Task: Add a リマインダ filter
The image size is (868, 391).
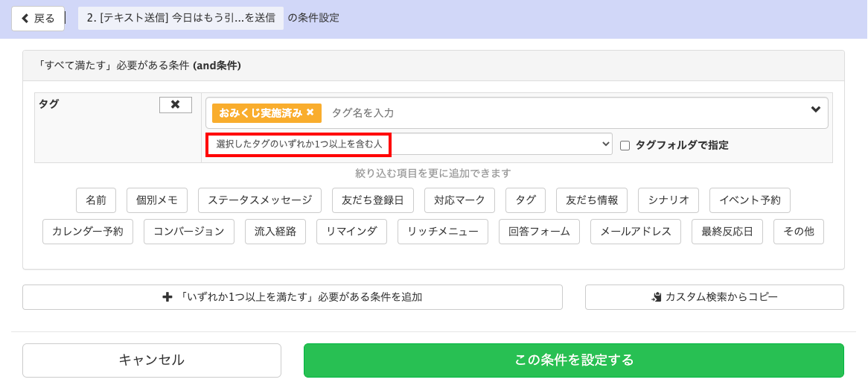Action: click(x=351, y=232)
